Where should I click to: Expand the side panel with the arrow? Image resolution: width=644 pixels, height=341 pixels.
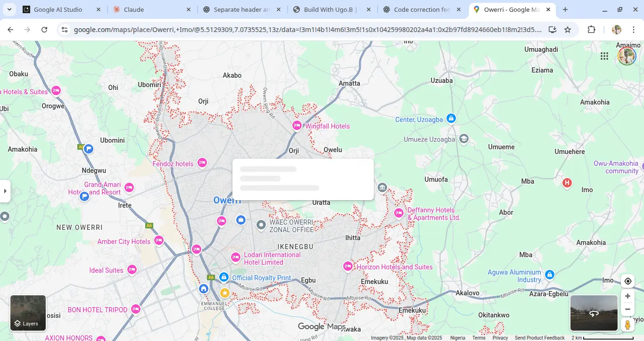point(5,191)
